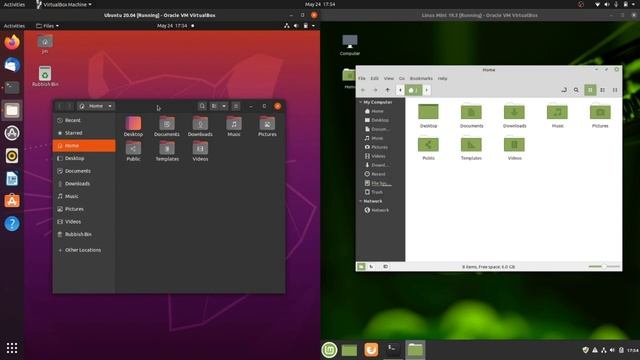
Task: Go up one folder in Mint file manager
Action: 387,90
